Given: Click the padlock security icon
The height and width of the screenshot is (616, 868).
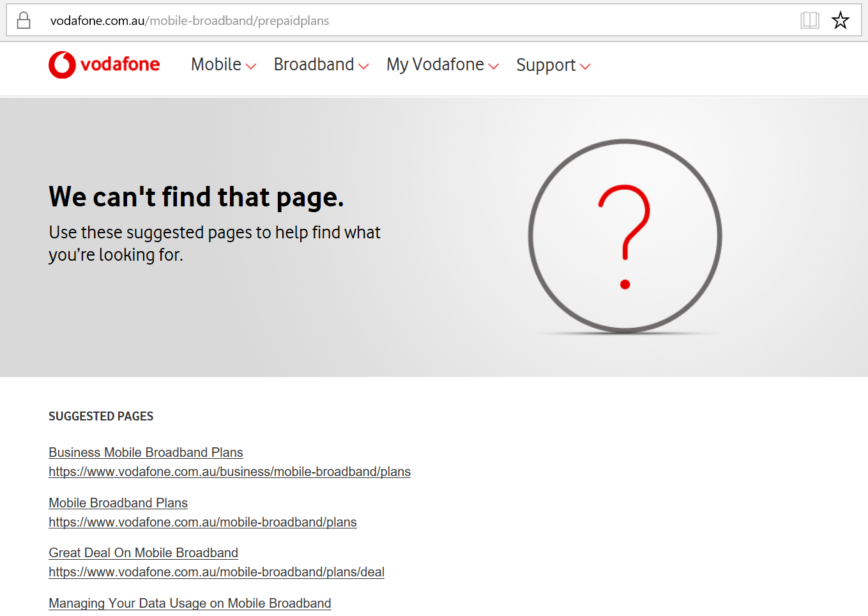Looking at the screenshot, I should point(24,20).
